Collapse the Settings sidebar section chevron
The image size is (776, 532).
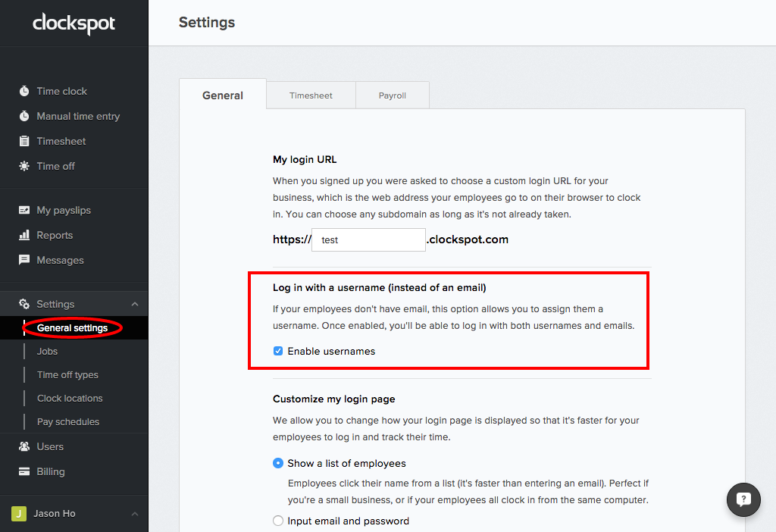coord(135,304)
